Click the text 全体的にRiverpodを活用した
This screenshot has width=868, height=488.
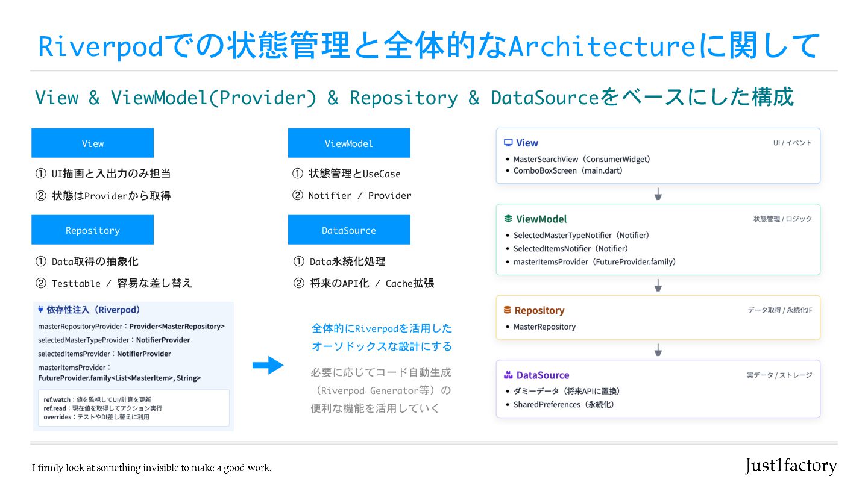(382, 328)
